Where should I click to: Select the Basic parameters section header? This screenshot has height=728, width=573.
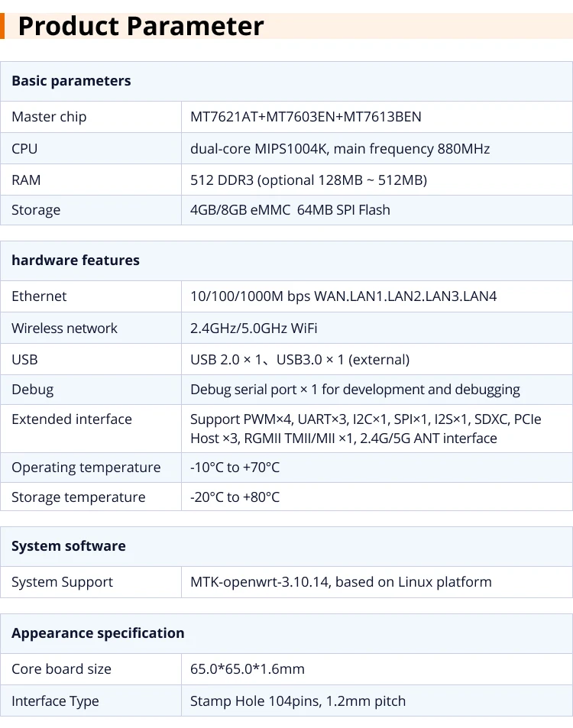pyautogui.click(x=71, y=81)
